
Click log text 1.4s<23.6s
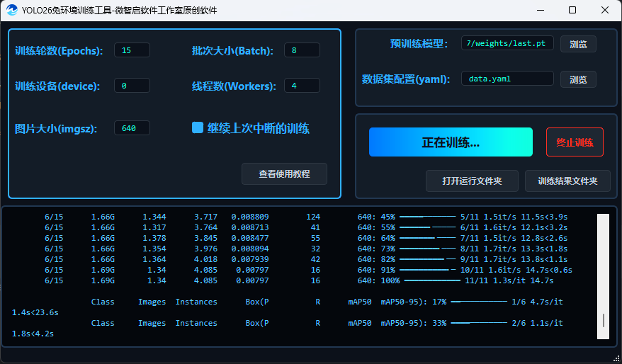[x=35, y=312]
